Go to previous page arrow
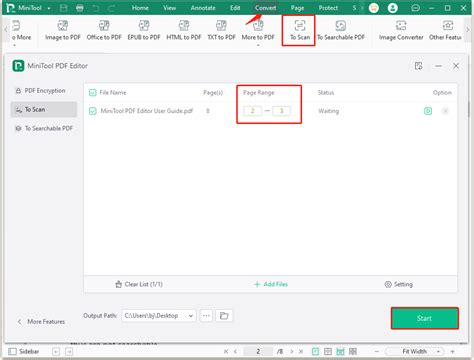The width and height of the screenshot is (474, 360). pos(236,351)
